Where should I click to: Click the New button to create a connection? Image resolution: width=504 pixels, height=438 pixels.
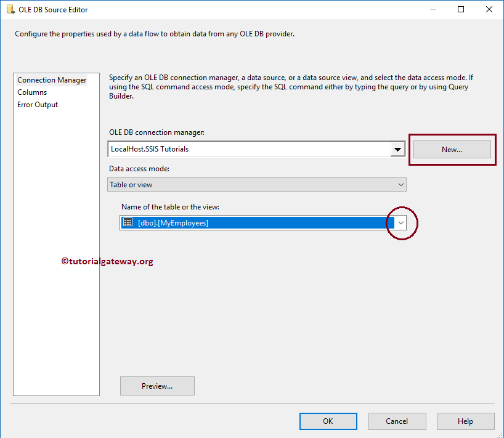452,149
